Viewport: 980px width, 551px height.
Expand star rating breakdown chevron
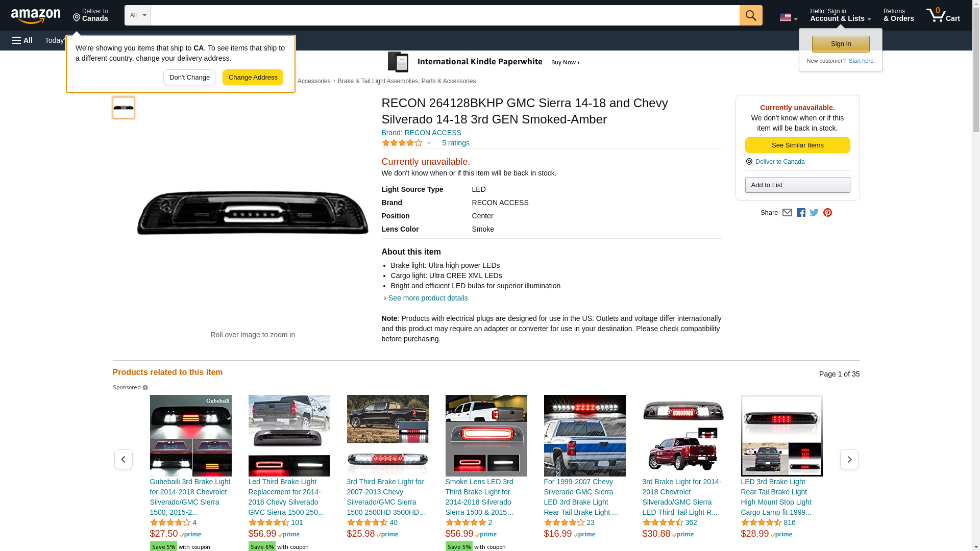point(429,143)
